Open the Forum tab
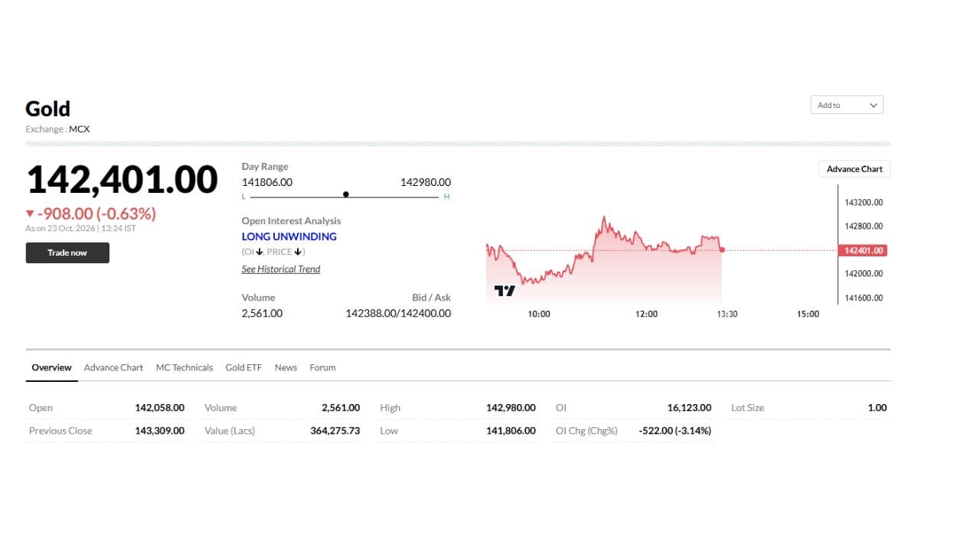Viewport: 980px width, 551px height. 322,367
